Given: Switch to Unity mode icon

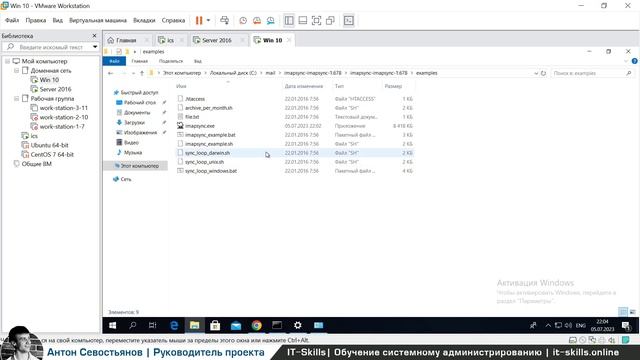Looking at the screenshot, I should [330, 20].
